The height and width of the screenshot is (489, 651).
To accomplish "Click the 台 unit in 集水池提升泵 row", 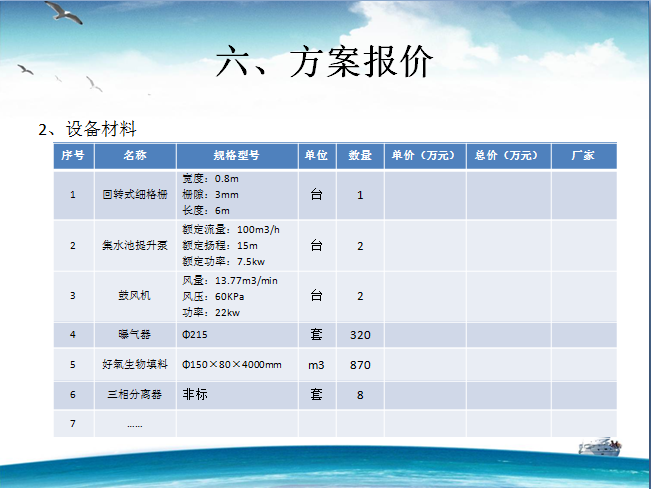I will click(x=317, y=246).
